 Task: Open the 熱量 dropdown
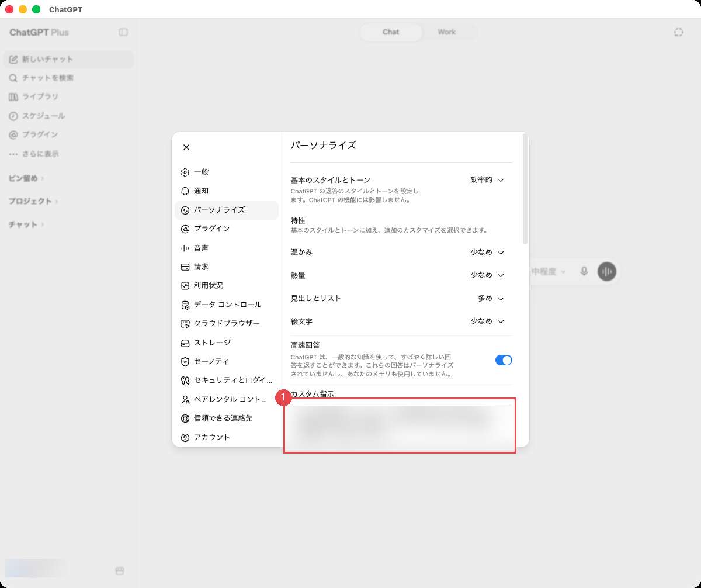tap(487, 275)
